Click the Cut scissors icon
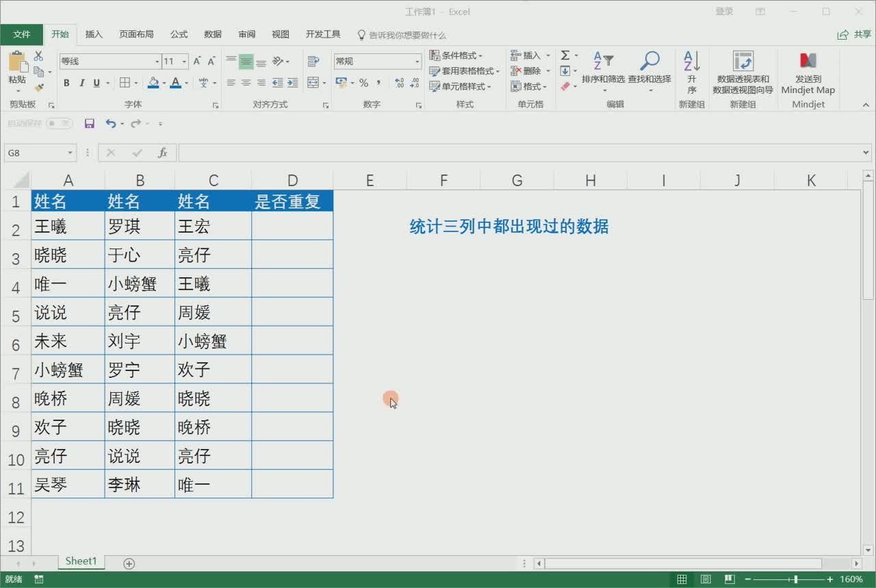The height and width of the screenshot is (588, 876). click(38, 56)
